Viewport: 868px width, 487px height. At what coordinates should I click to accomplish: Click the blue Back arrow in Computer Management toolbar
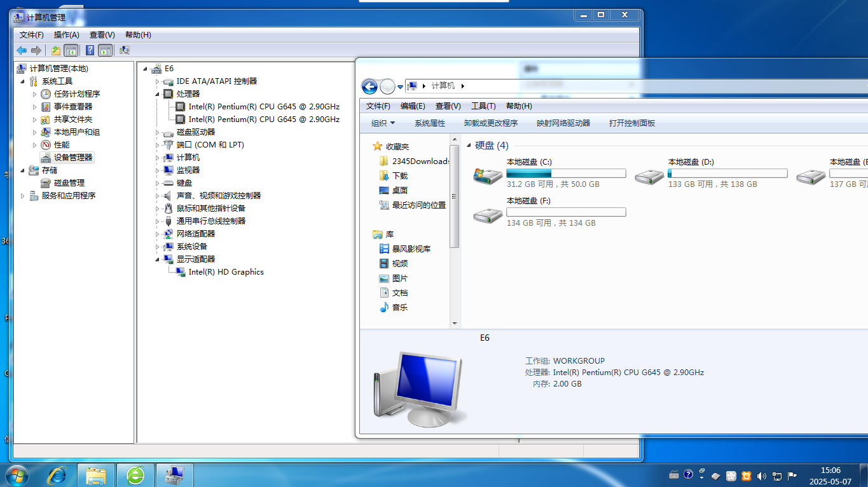click(x=22, y=50)
